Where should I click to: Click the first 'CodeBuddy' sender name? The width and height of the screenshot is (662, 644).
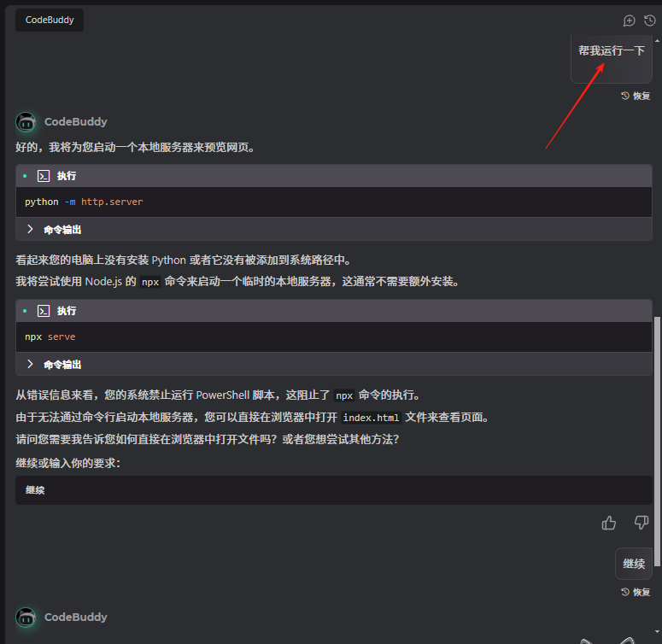coord(75,122)
